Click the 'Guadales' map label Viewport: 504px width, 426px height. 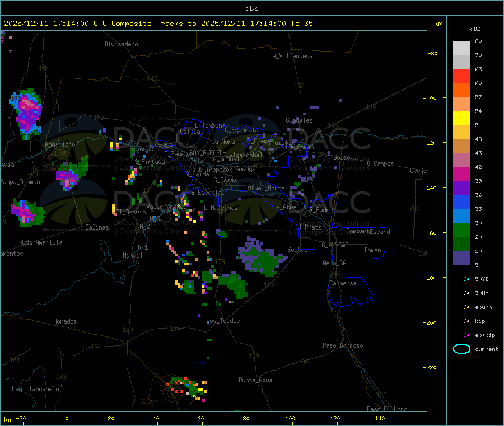(x=299, y=120)
